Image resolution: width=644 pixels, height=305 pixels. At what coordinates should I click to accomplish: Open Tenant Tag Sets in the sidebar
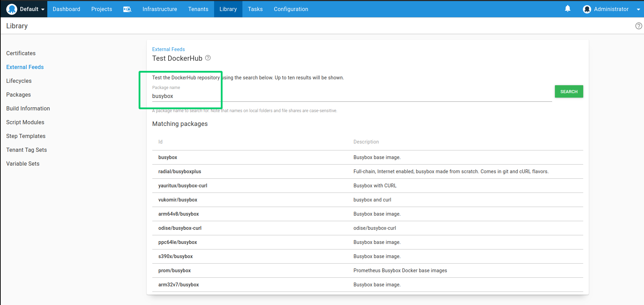tap(27, 150)
